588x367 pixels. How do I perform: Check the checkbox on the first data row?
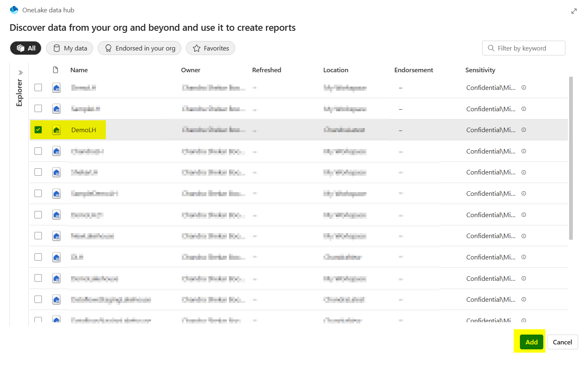[x=38, y=87]
